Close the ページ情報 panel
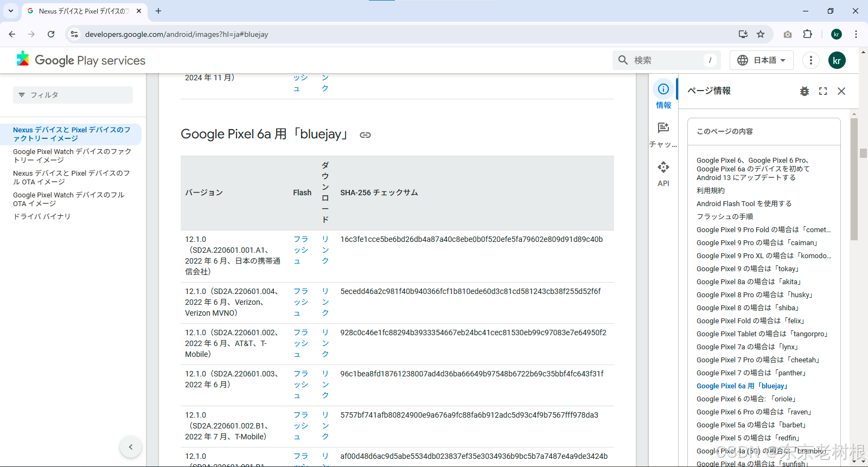 point(841,91)
